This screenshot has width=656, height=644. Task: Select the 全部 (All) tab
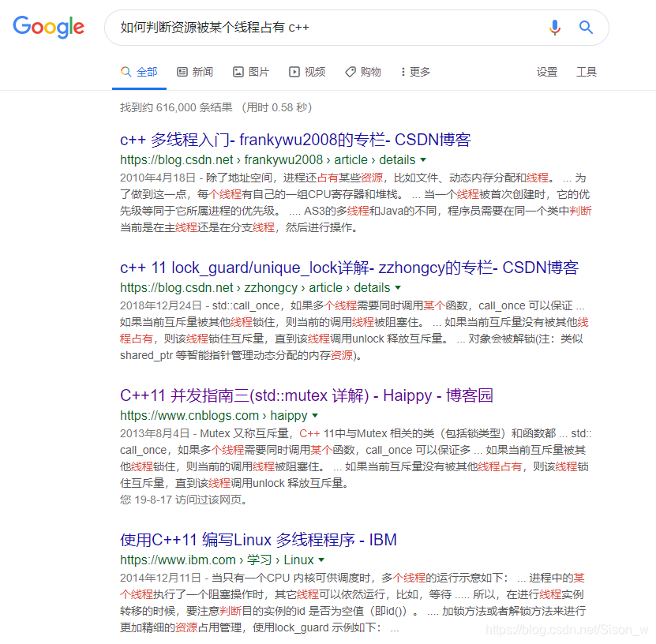tap(139, 72)
